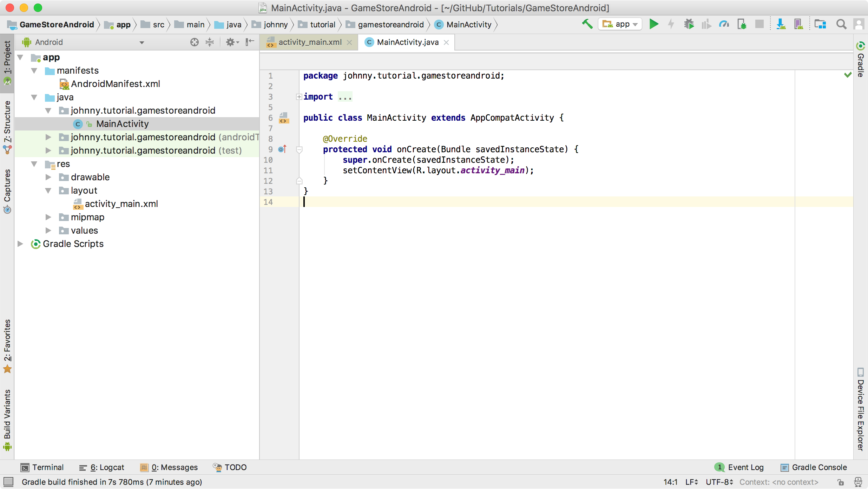Expand Gradle Scripts node
868x489 pixels.
point(20,244)
